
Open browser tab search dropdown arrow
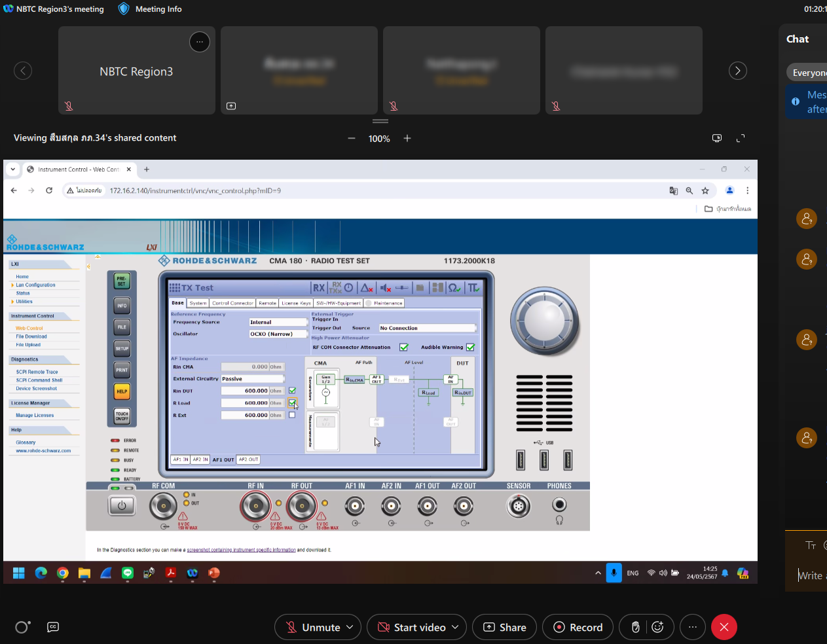point(13,169)
